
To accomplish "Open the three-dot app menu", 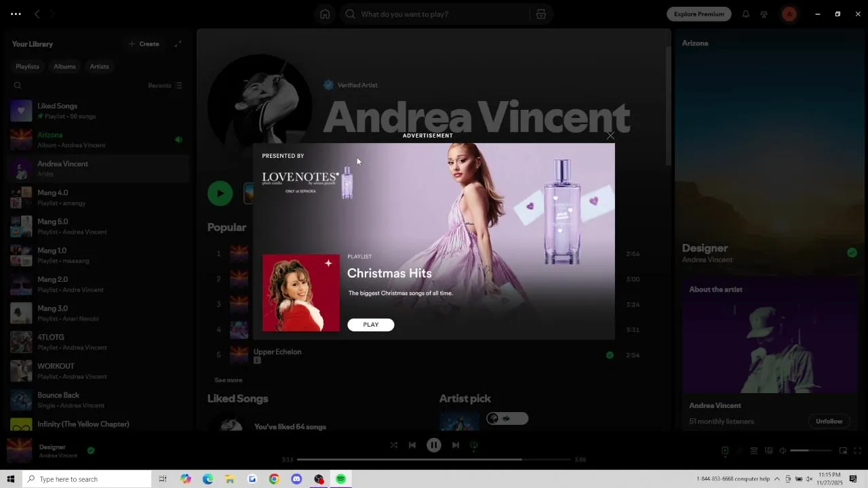I will 16,14.
